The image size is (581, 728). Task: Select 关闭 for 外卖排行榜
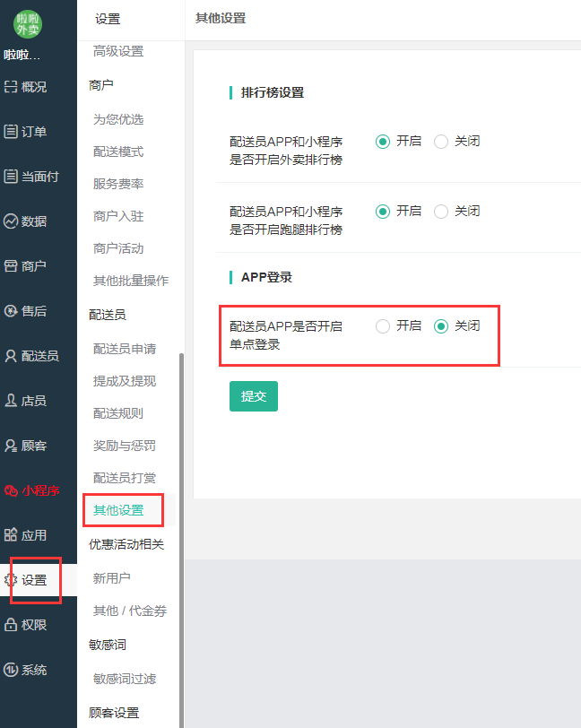[441, 142]
